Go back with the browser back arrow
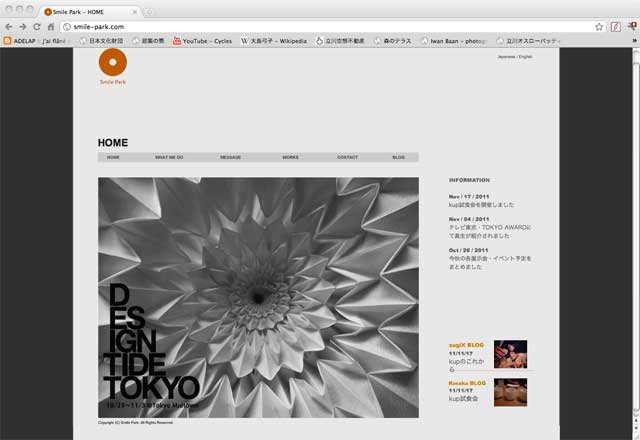The height and width of the screenshot is (440, 640). pyautogui.click(x=9, y=27)
